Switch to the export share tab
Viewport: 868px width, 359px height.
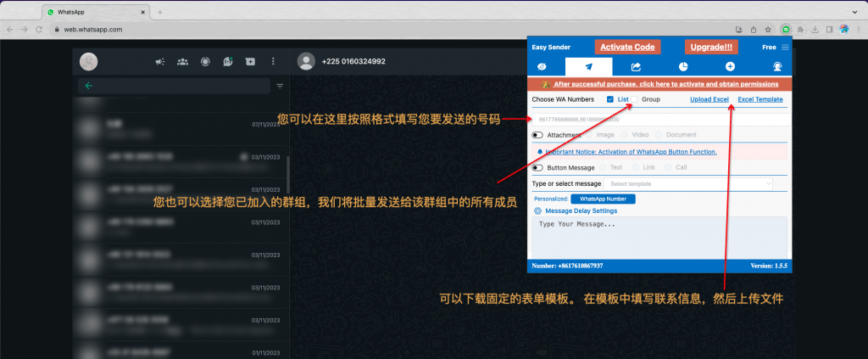[x=637, y=67]
